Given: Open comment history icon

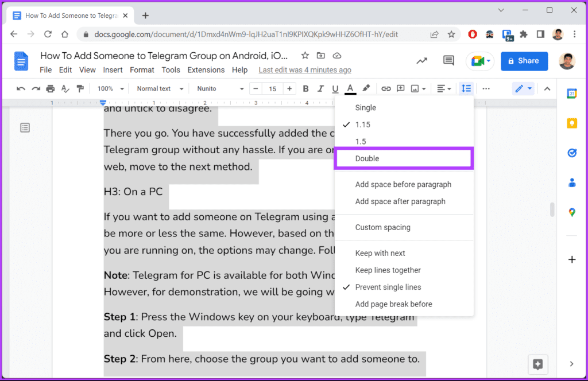Looking at the screenshot, I should 448,61.
